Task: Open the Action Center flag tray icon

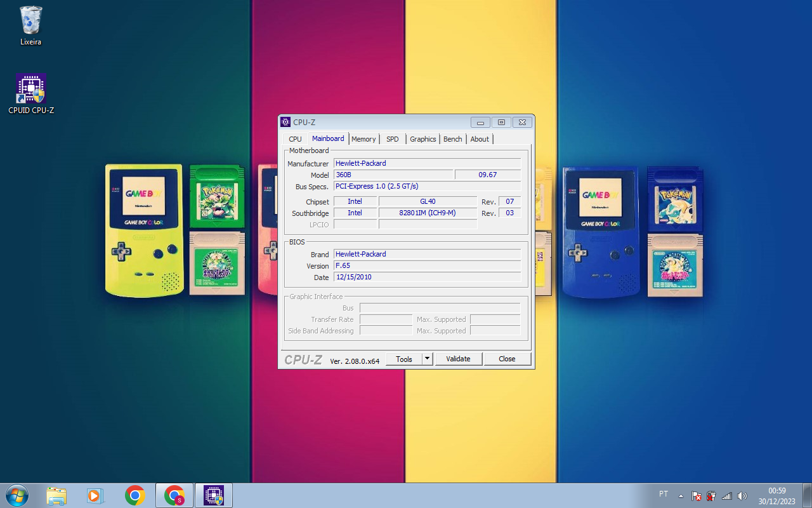Action: pos(696,496)
